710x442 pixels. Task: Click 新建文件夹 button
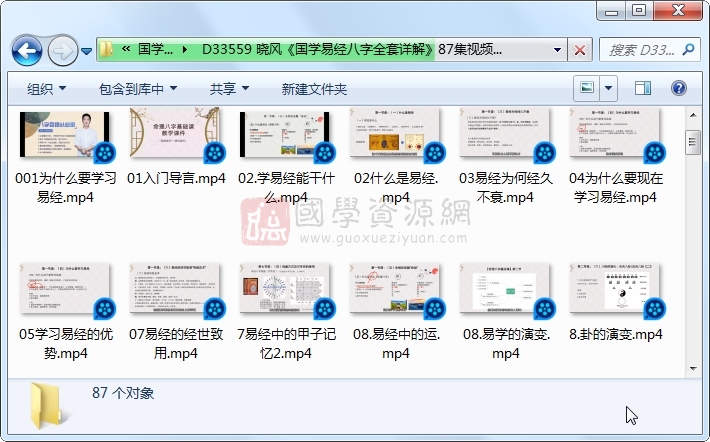(314, 89)
